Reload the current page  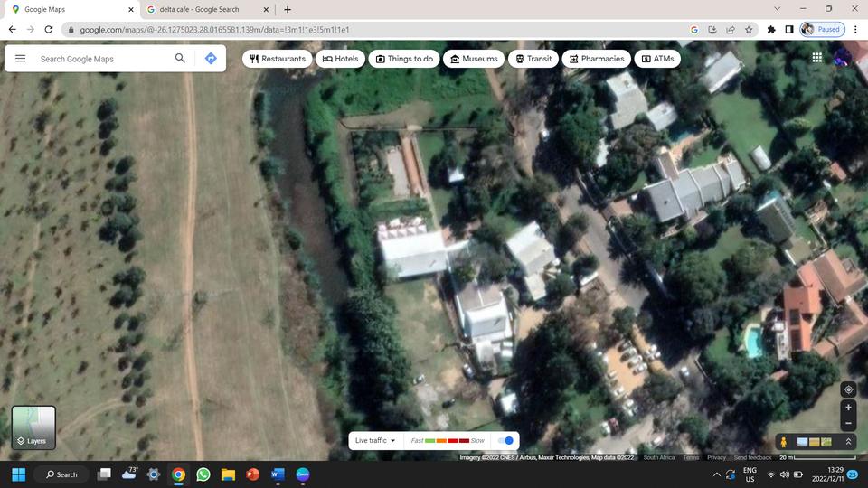click(x=49, y=29)
